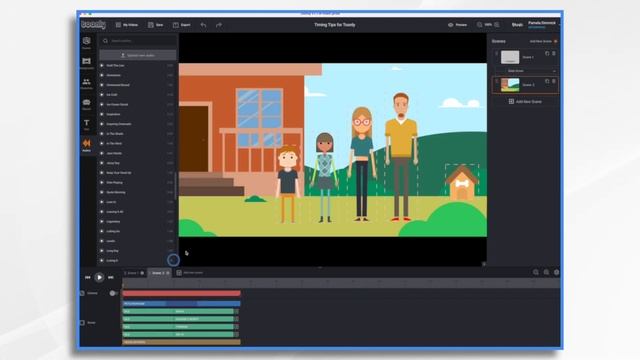Focus the audio search field

tap(139, 41)
